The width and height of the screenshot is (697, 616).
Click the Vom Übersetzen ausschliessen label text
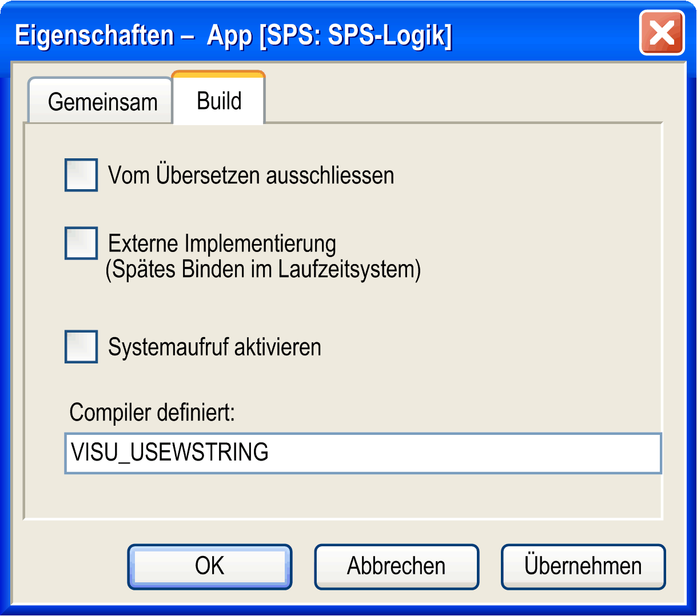(x=251, y=175)
